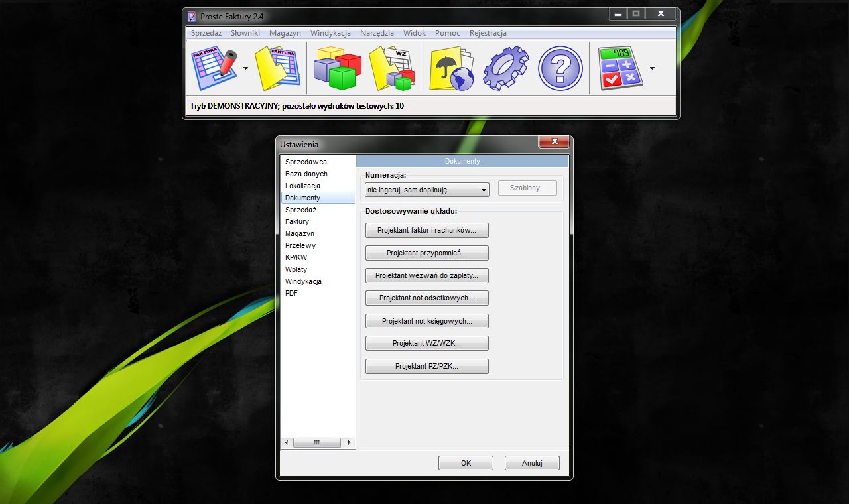
Task: Select Lokalizacja in the settings list
Action: click(x=318, y=186)
